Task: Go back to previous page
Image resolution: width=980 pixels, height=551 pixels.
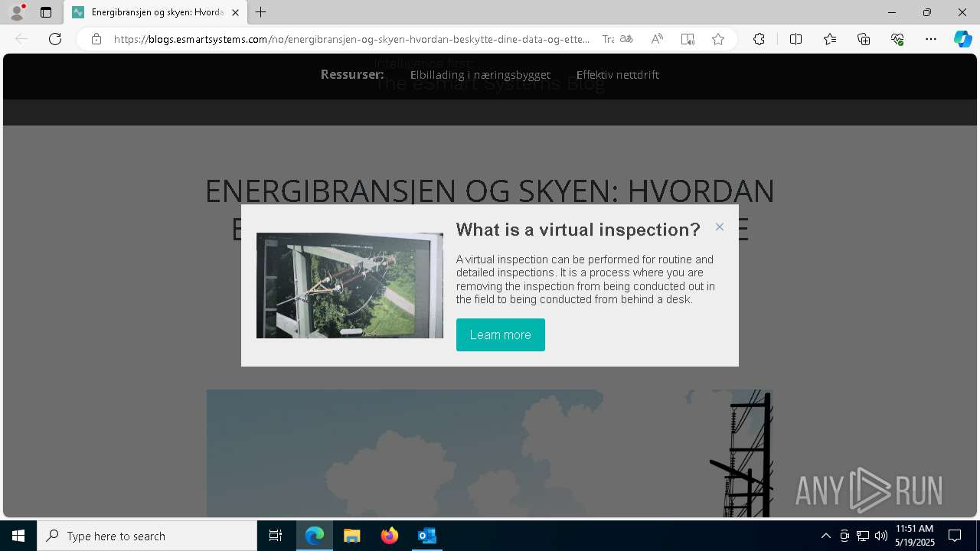Action: [21, 39]
